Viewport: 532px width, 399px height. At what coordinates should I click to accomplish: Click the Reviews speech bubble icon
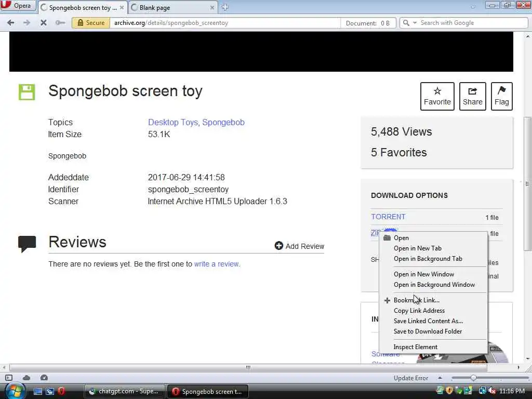pos(27,244)
